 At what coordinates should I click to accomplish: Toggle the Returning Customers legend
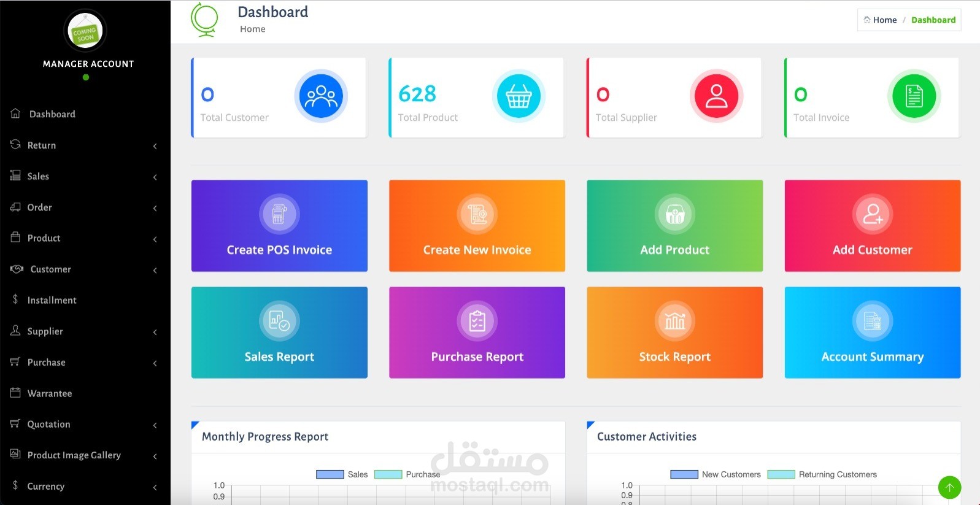pos(822,474)
